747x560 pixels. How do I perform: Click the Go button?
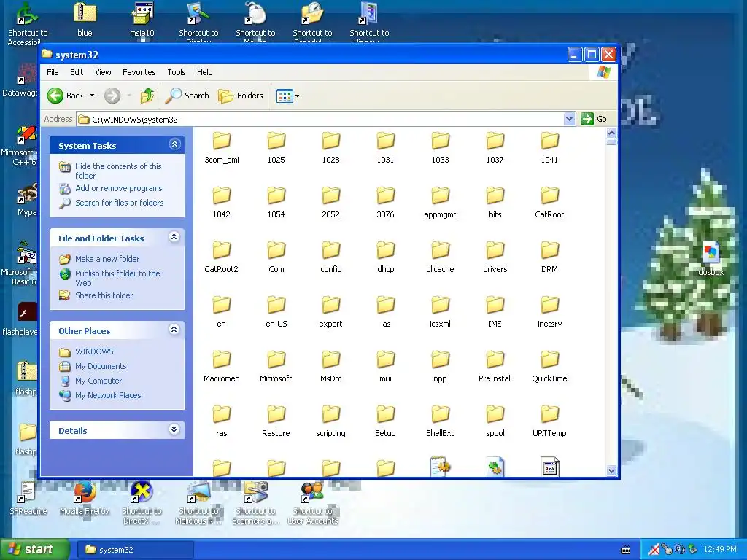[594, 119]
